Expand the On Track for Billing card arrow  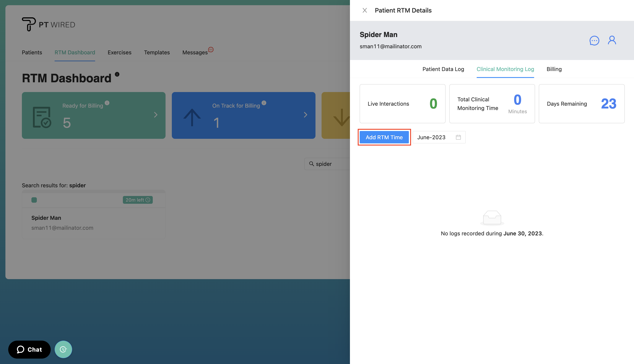coord(305,115)
